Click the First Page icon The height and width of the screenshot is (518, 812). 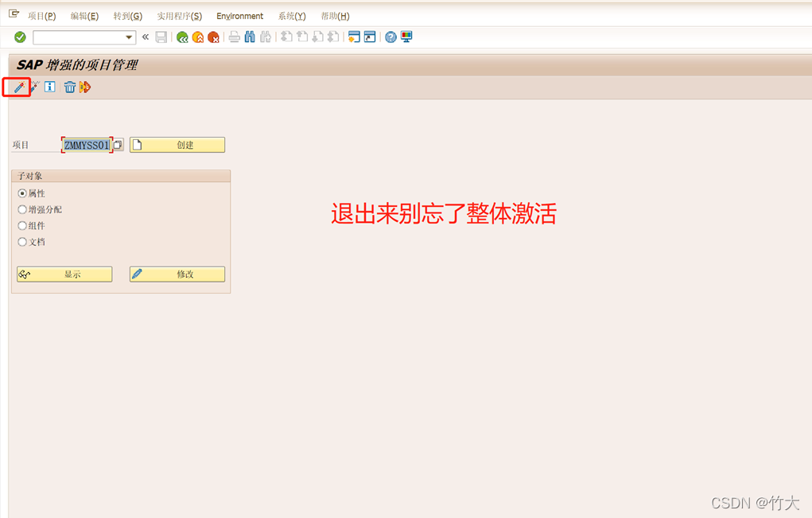[x=286, y=37]
